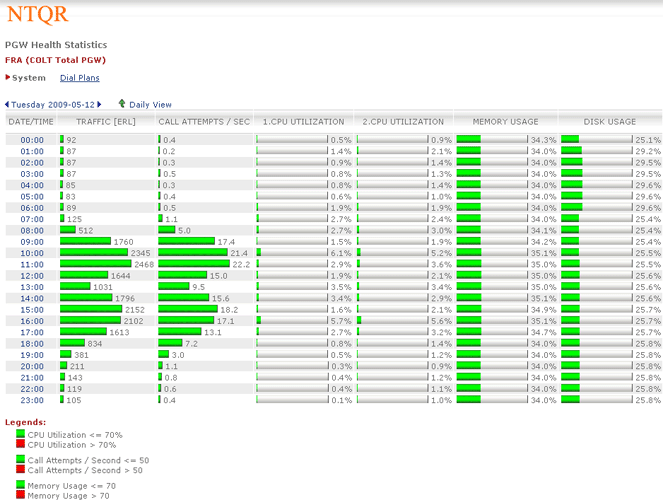Click the 11:00 traffic bar showing 2468
The image size is (663, 500).
point(95,264)
